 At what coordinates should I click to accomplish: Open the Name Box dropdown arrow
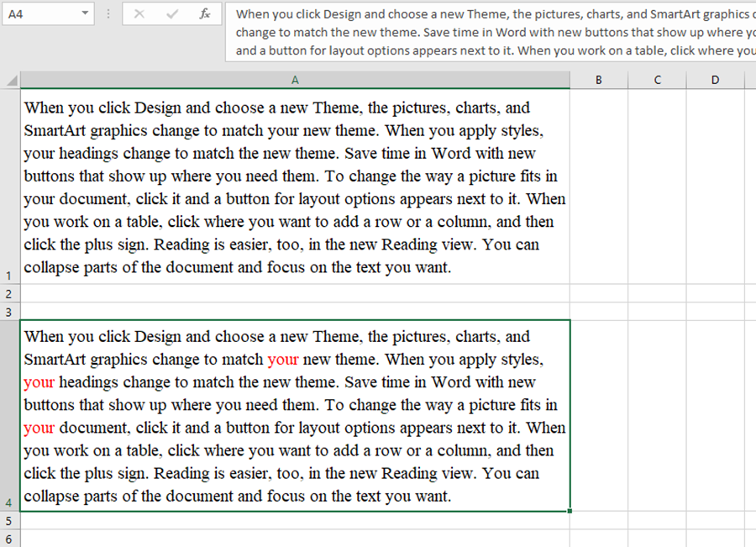(85, 13)
